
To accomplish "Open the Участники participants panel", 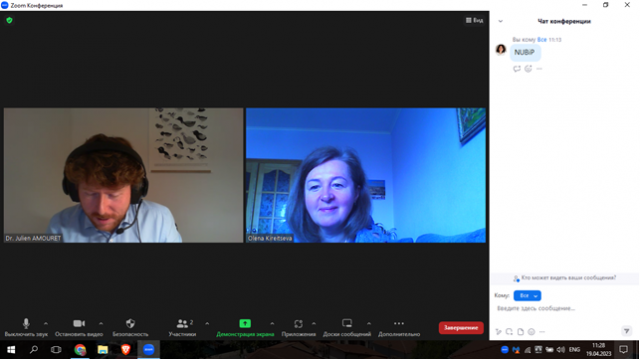I will pyautogui.click(x=182, y=327).
